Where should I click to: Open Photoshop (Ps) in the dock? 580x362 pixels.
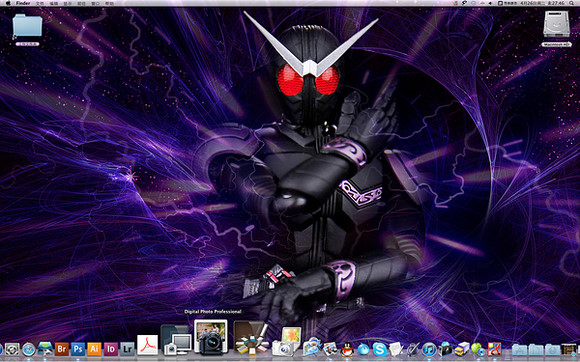[78, 349]
